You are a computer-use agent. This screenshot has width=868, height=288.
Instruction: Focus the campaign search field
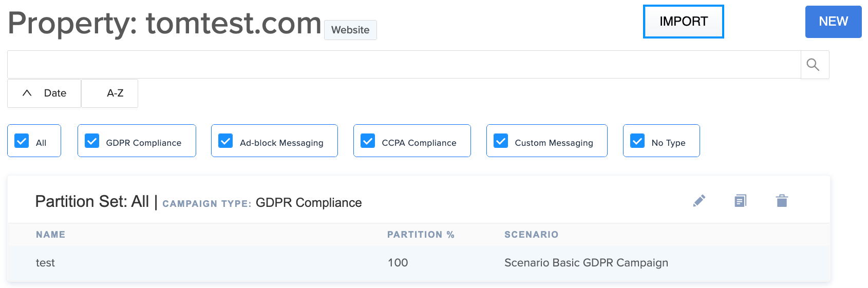tap(404, 65)
